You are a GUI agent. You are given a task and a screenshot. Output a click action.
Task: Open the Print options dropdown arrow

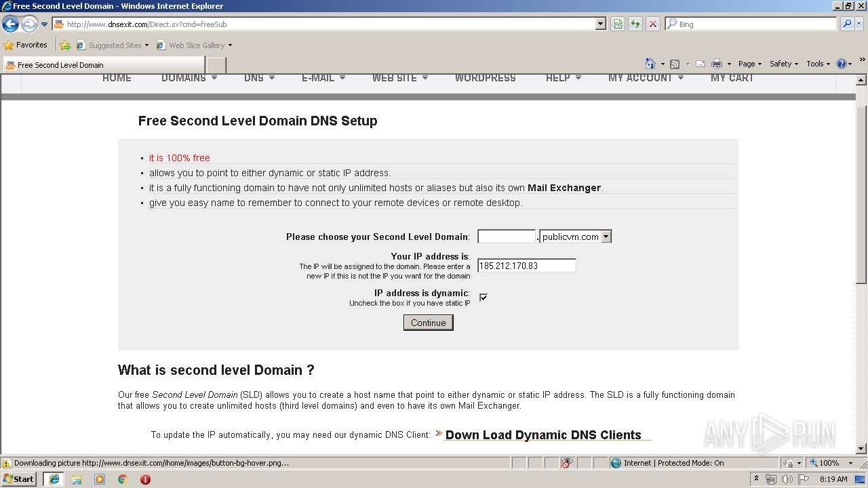[x=729, y=64]
